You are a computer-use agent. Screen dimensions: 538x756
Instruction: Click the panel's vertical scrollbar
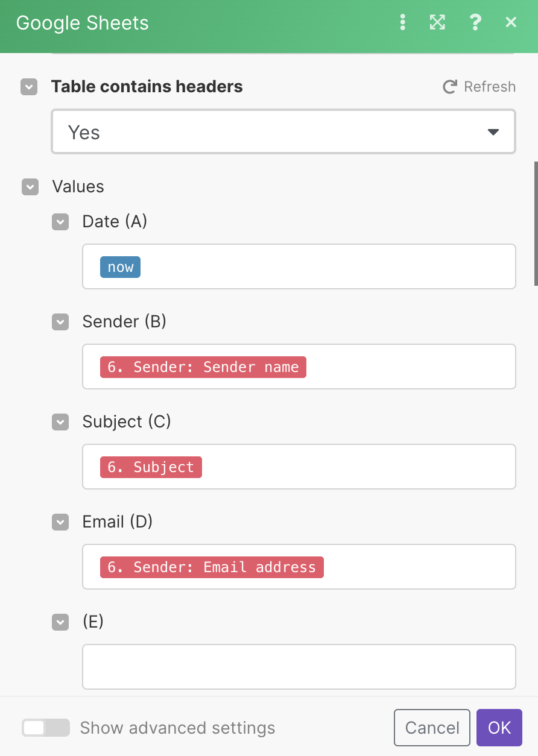pyautogui.click(x=536, y=223)
